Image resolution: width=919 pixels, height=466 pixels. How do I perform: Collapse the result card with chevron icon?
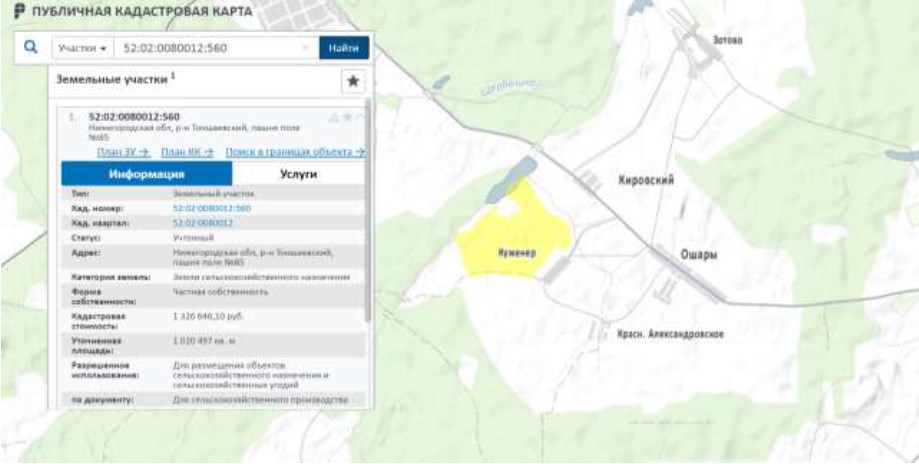point(359,117)
